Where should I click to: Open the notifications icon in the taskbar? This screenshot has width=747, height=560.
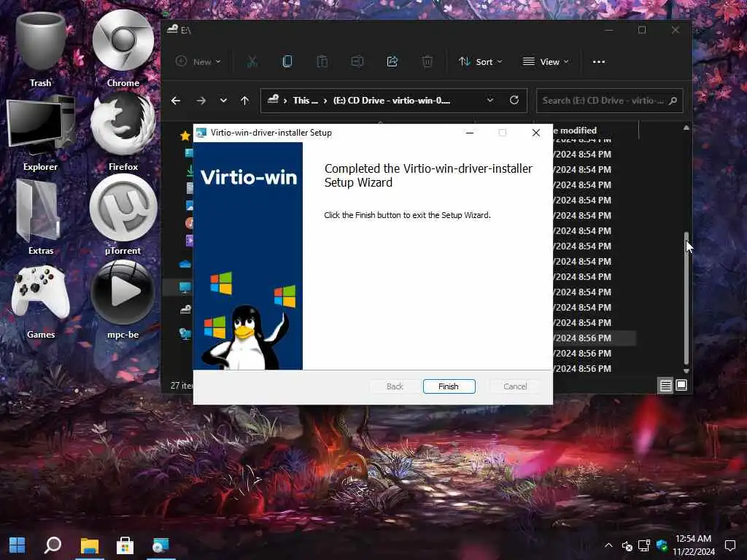pos(729,545)
